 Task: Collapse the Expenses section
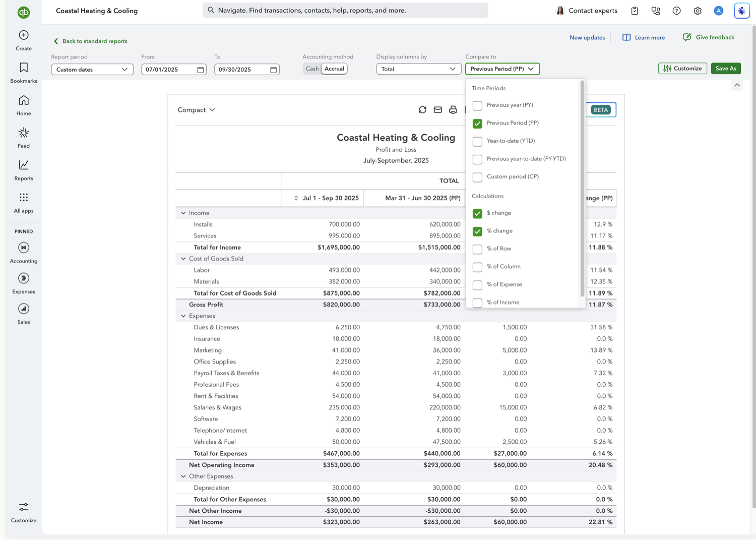[x=183, y=316]
